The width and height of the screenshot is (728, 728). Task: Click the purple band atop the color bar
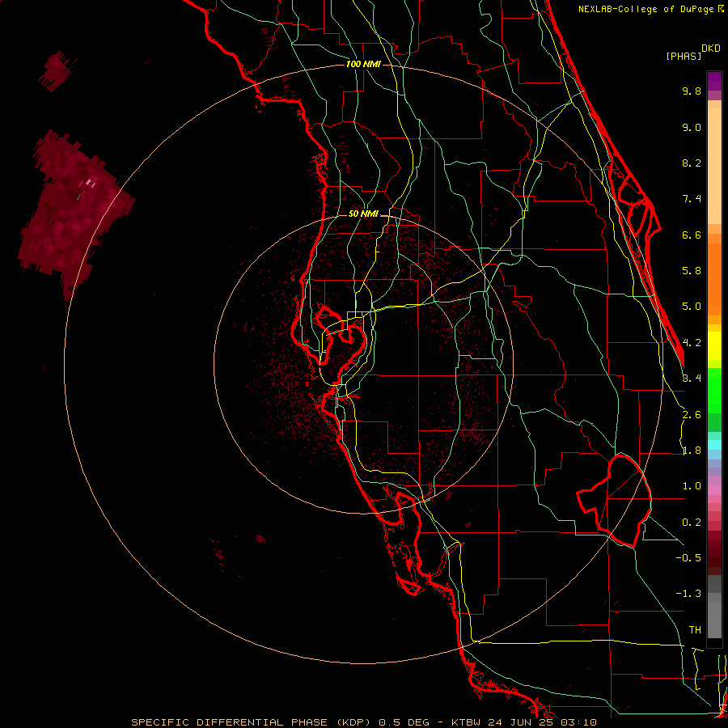pos(714,81)
